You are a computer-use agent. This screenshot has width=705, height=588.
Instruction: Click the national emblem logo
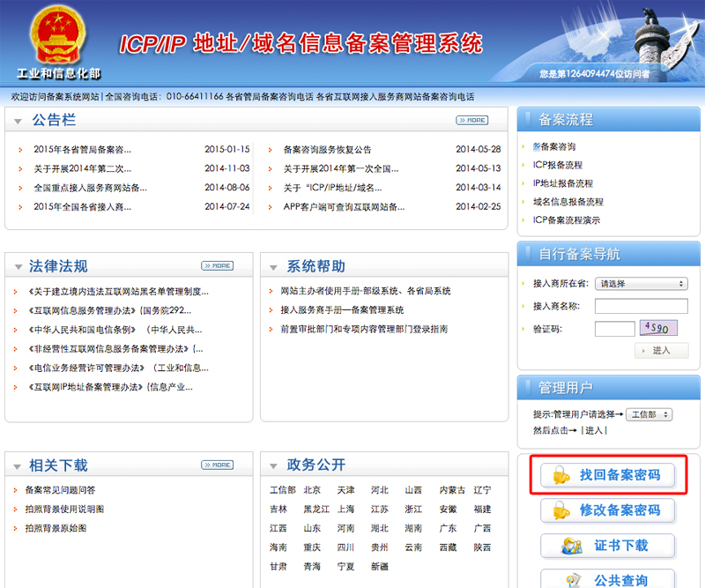click(57, 34)
